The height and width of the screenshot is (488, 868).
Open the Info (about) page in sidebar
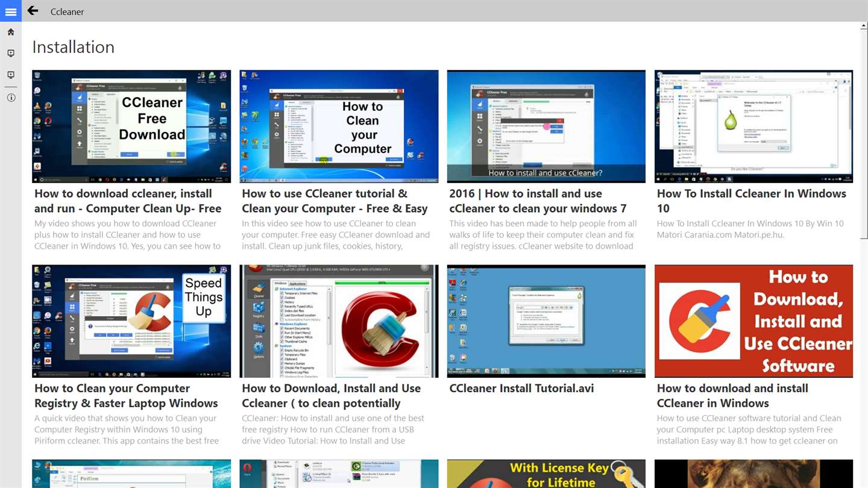tap(11, 98)
